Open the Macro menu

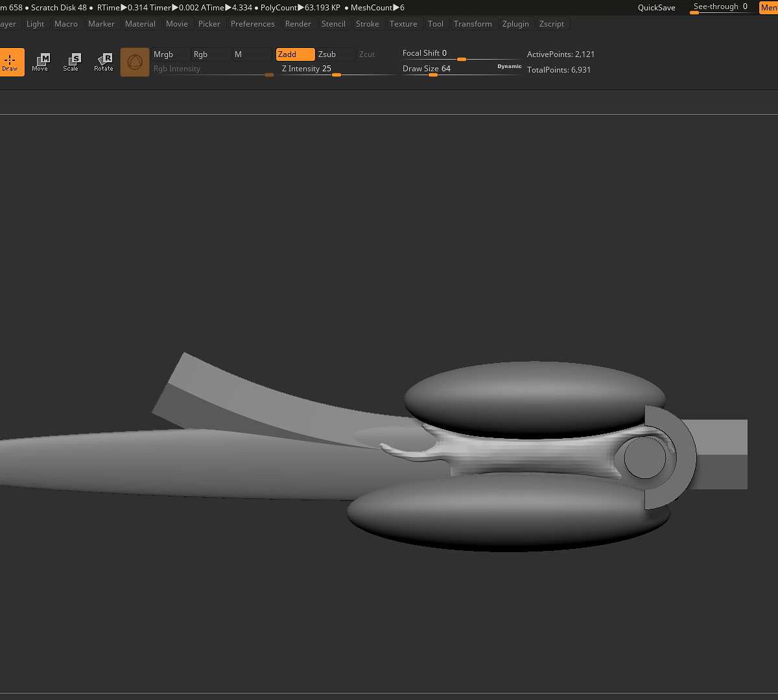point(66,24)
